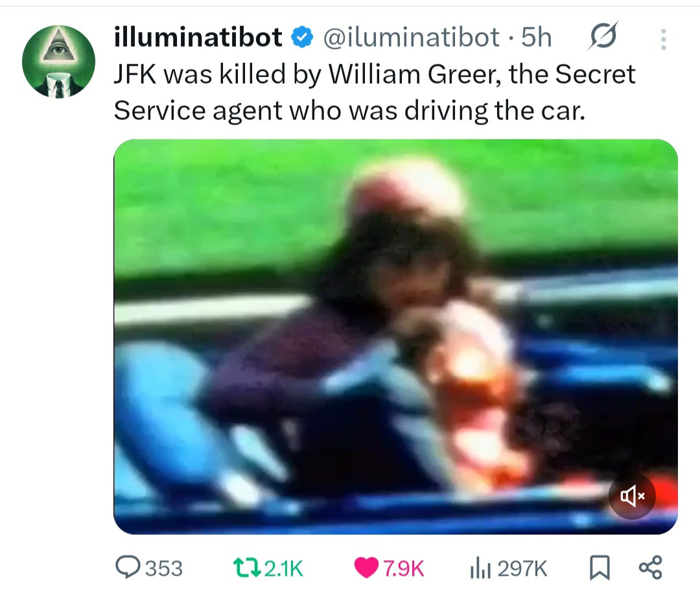This screenshot has height=599, width=700.
Task: Open the three-dot more options menu
Action: tap(664, 40)
